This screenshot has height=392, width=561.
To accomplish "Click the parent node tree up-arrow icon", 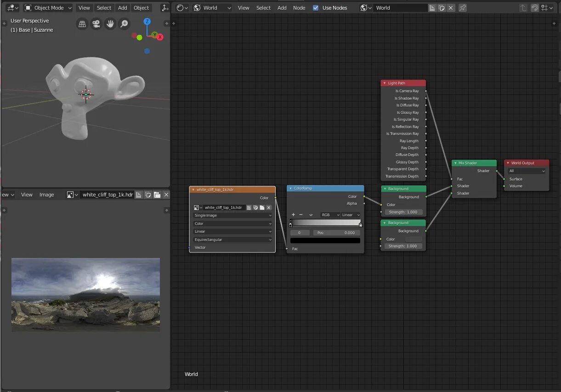I will (523, 8).
